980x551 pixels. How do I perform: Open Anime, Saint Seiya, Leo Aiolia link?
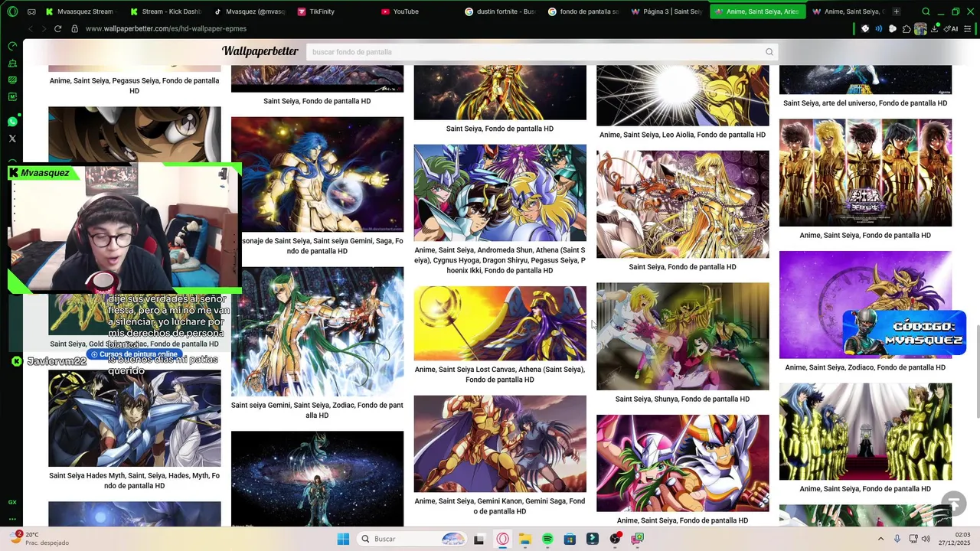pyautogui.click(x=682, y=135)
